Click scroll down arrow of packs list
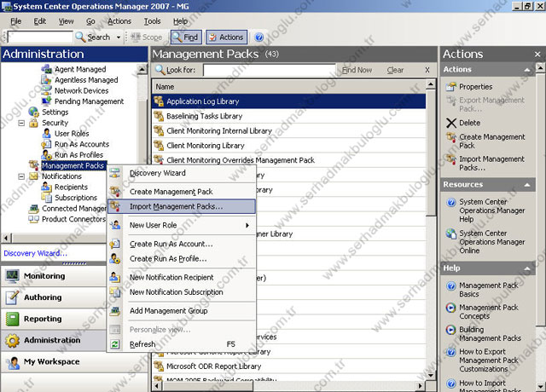 (431, 375)
